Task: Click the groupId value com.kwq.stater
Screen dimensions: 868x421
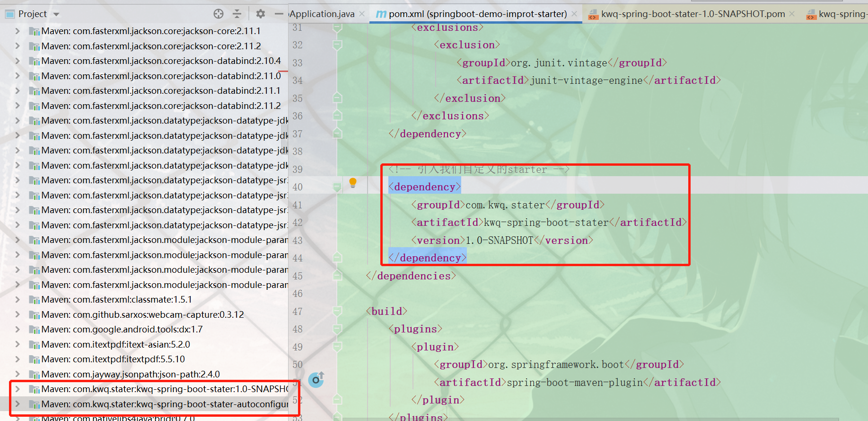Action: (505, 205)
